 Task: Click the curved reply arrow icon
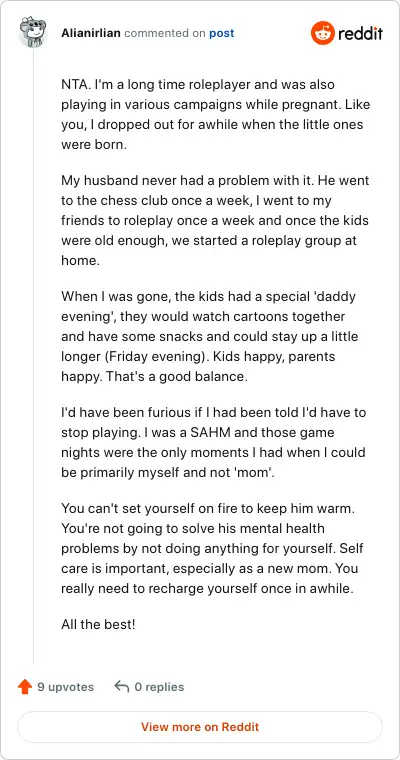[x=121, y=686]
